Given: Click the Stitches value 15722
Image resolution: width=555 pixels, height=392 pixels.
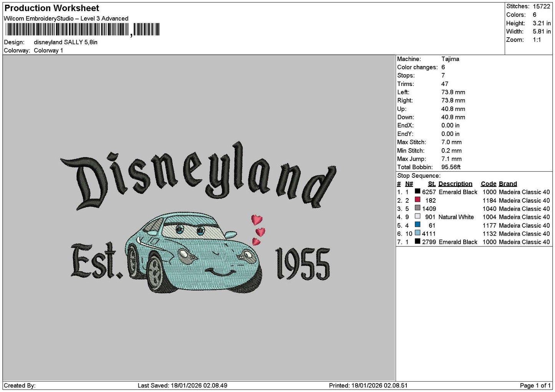Looking at the screenshot, I should [x=541, y=7].
